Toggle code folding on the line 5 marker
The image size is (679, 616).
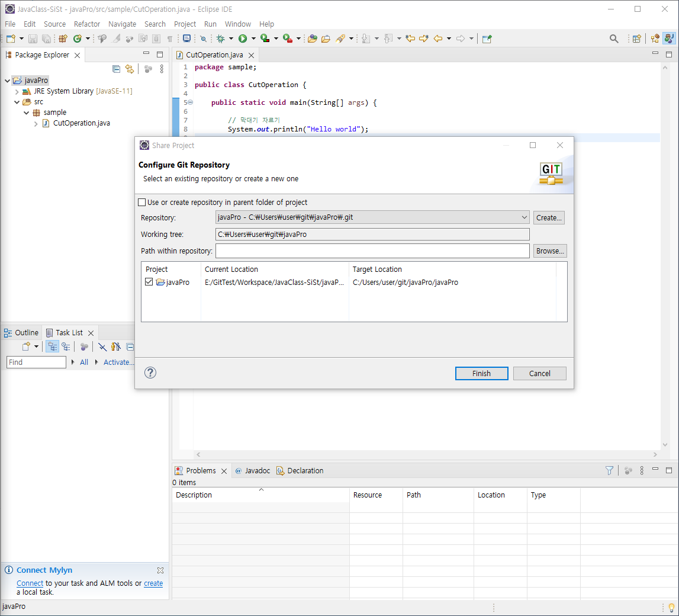point(191,102)
